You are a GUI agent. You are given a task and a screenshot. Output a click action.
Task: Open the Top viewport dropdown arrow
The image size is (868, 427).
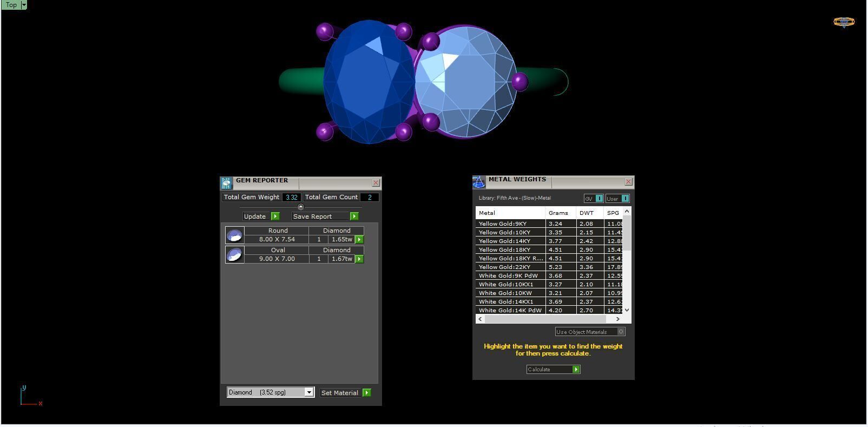pos(23,5)
